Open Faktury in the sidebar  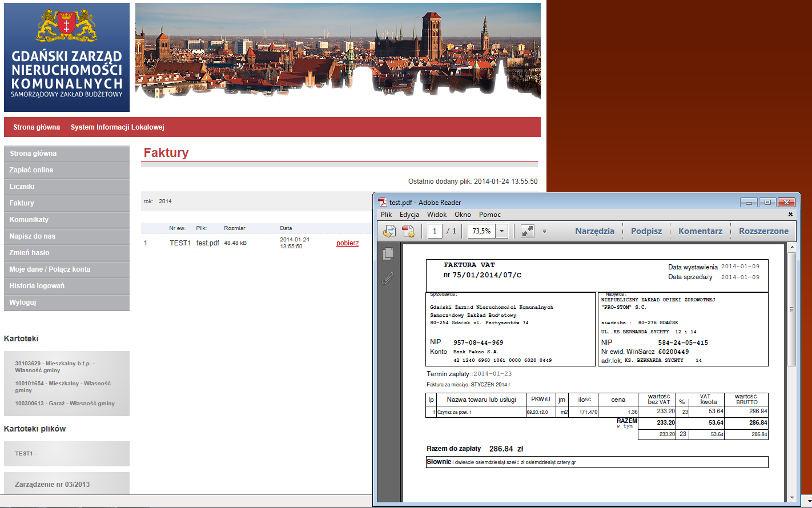click(x=67, y=203)
